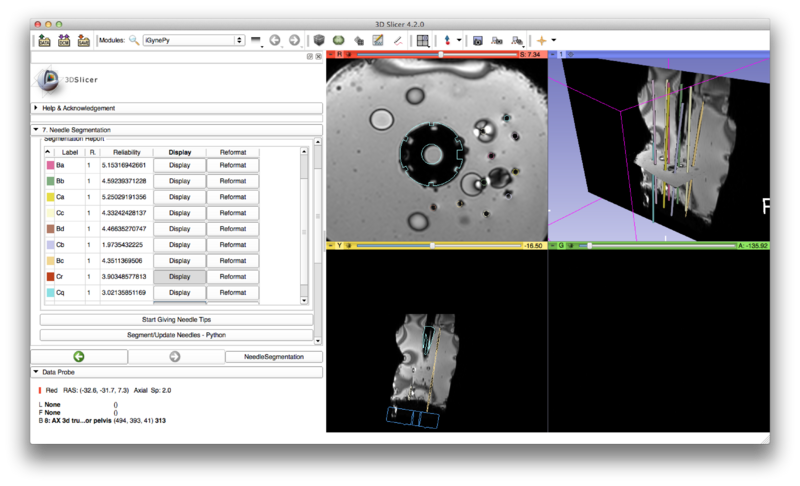The image size is (800, 486).
Task: Click the Start Giving Needle Tips button
Action: pyautogui.click(x=176, y=319)
